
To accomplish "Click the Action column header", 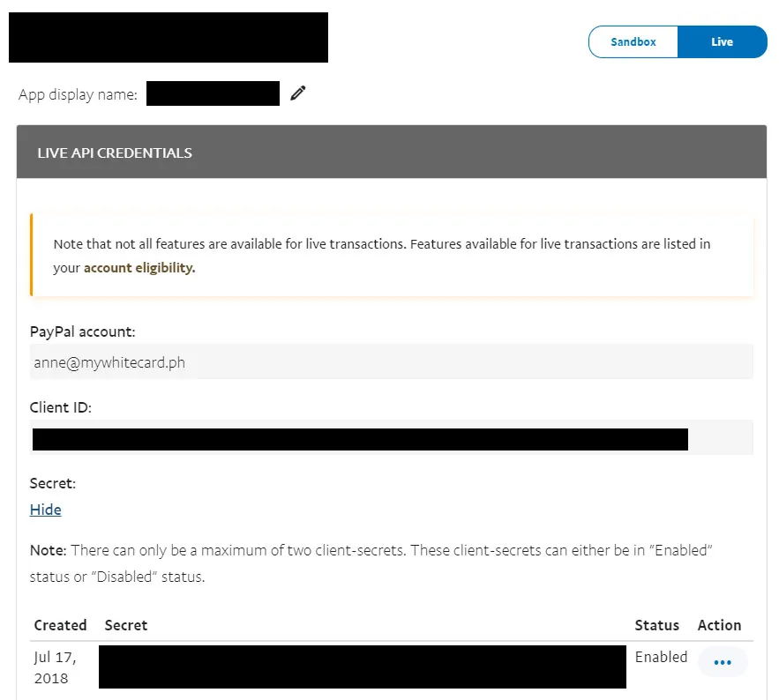I will 719,625.
